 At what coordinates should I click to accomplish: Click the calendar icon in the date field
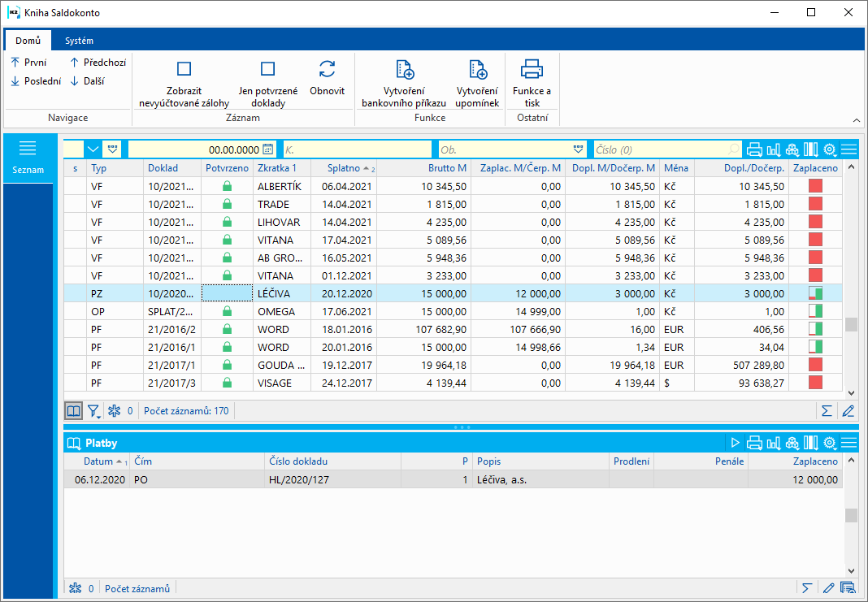coord(267,149)
